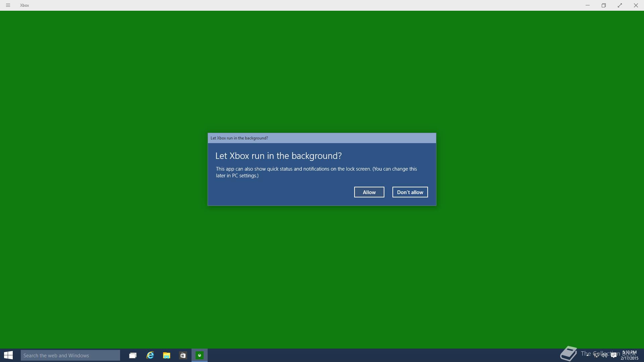The width and height of the screenshot is (644, 362).
Task: Open File Explorer from the taskbar
Action: tap(166, 355)
